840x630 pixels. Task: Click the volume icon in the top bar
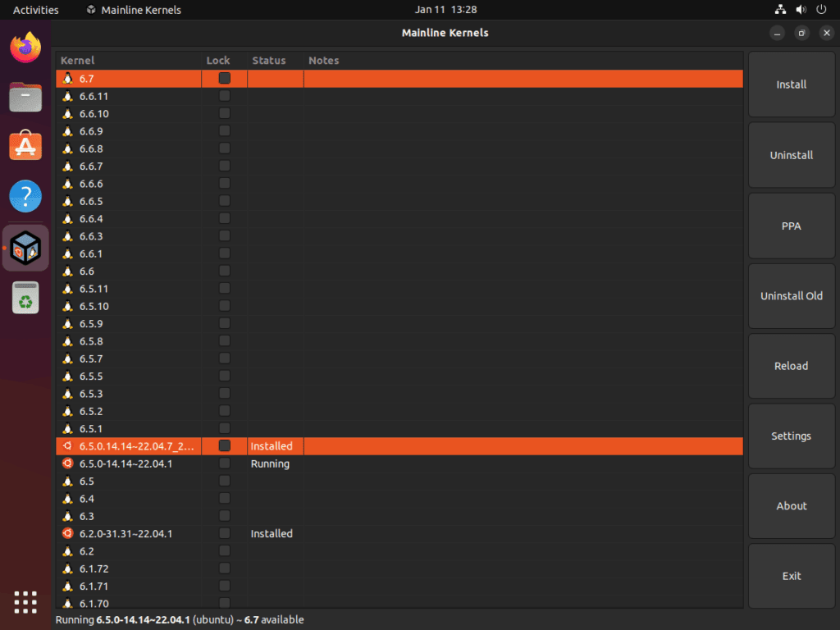click(x=801, y=9)
